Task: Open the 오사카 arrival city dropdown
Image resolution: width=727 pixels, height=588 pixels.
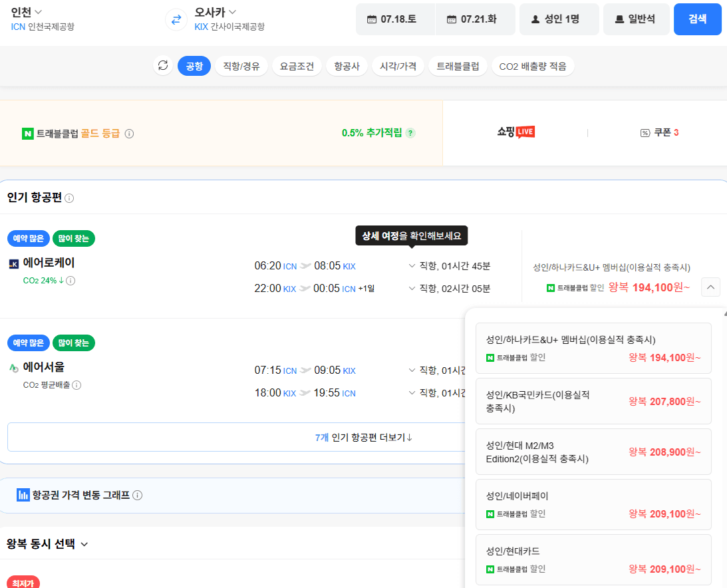Action: [x=215, y=12]
